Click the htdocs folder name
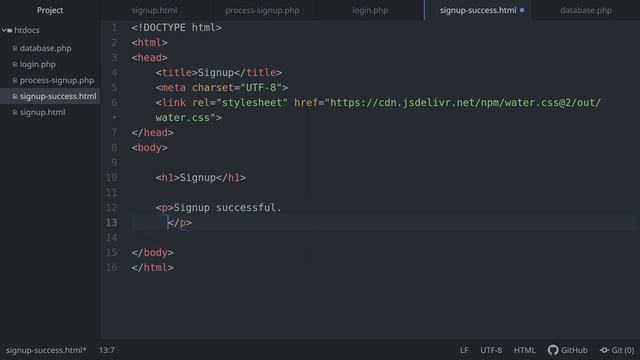Image resolution: width=640 pixels, height=360 pixels. pos(27,30)
